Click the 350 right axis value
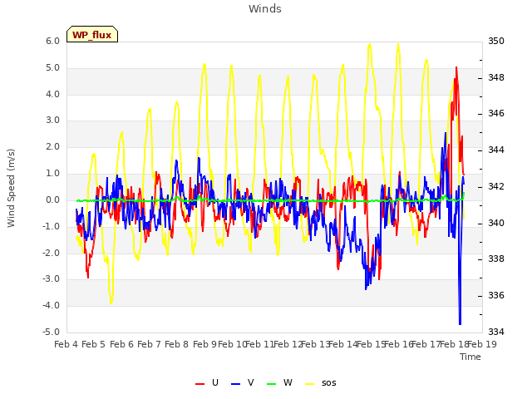Screen dimensions: 532x399 point(496,41)
